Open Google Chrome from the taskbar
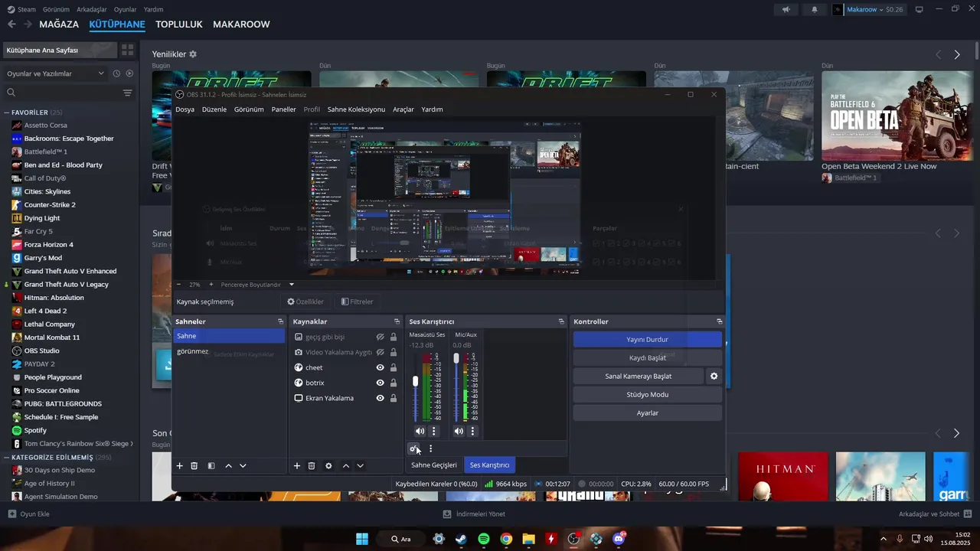The width and height of the screenshot is (980, 551). point(506,539)
